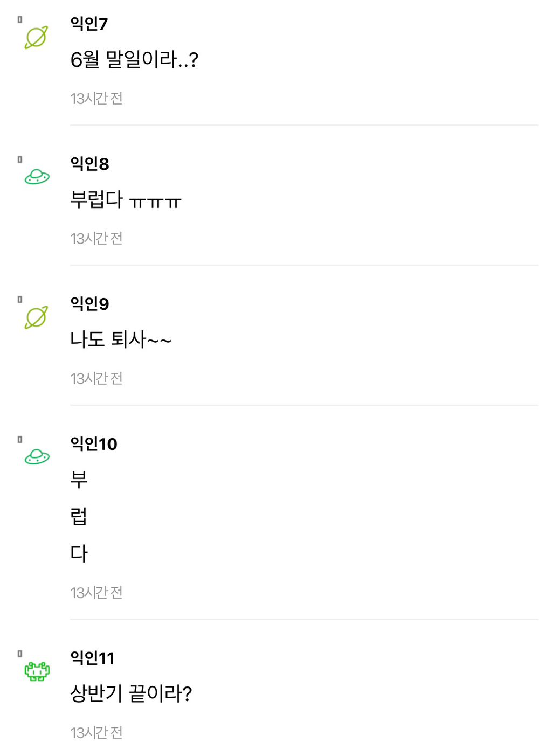
Task: Click small marker icon beside 익인7's avatar
Action: click(x=20, y=19)
